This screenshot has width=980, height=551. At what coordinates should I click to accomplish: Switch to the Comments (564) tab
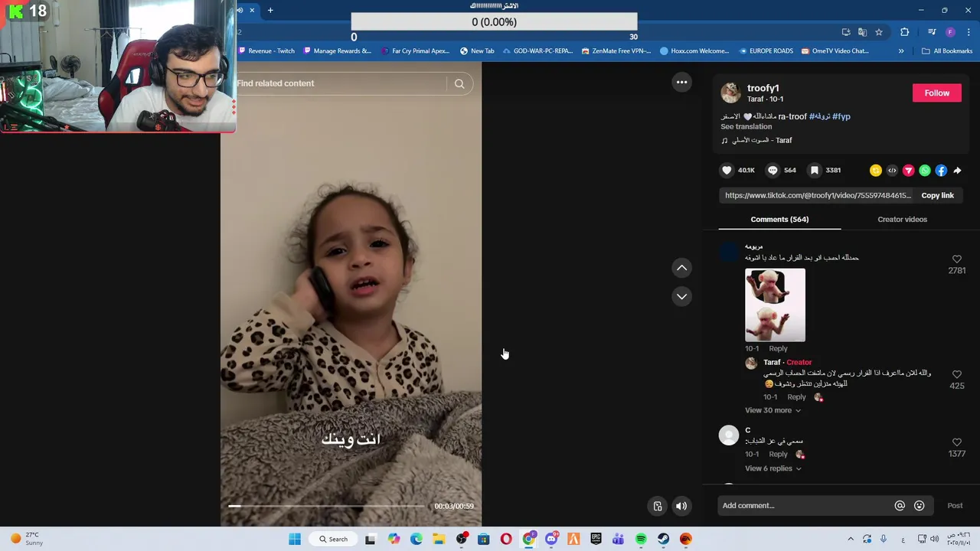(779, 220)
